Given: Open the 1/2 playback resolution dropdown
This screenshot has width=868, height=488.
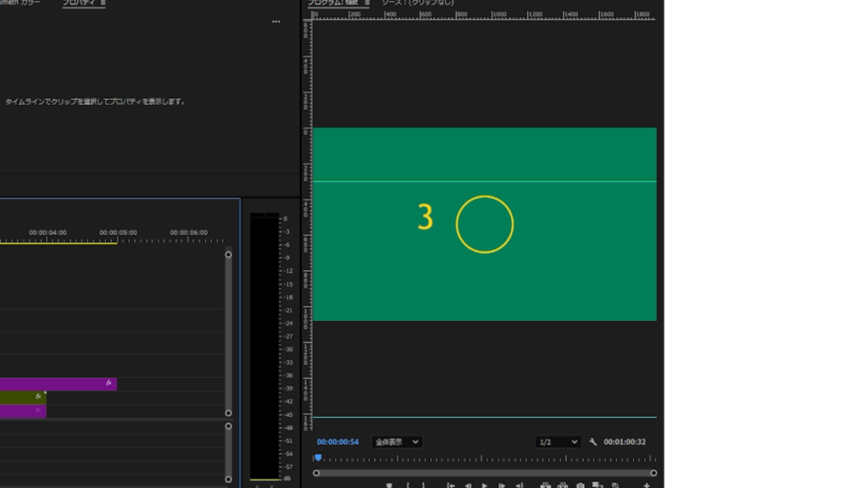Looking at the screenshot, I should pos(558,441).
